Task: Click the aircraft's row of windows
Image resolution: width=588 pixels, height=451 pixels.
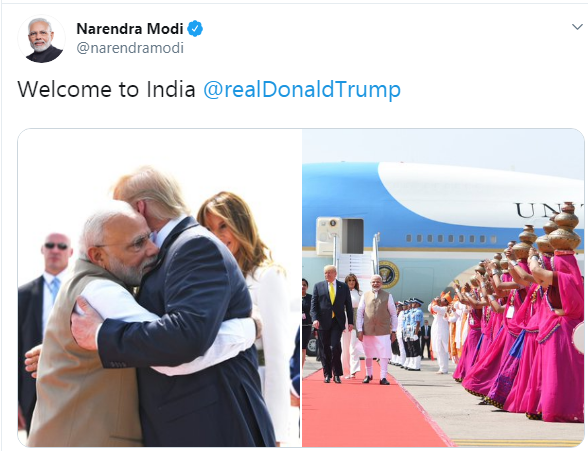Action: click(451, 238)
